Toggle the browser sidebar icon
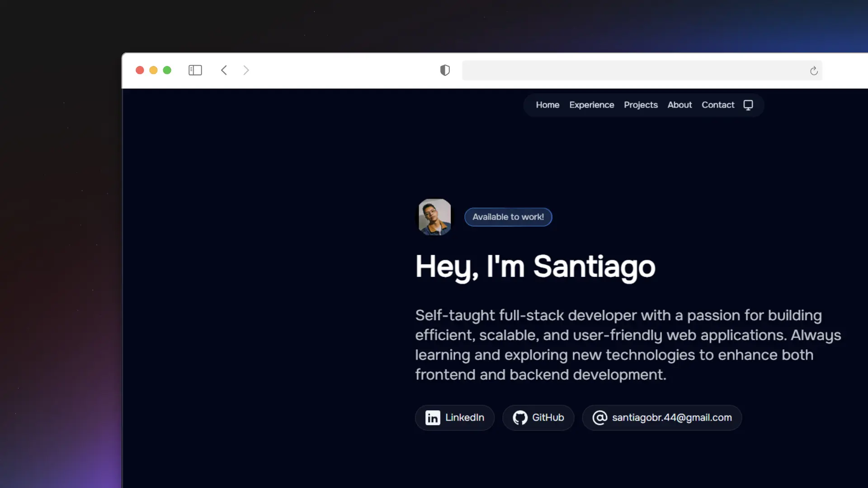This screenshot has width=868, height=488. click(195, 70)
